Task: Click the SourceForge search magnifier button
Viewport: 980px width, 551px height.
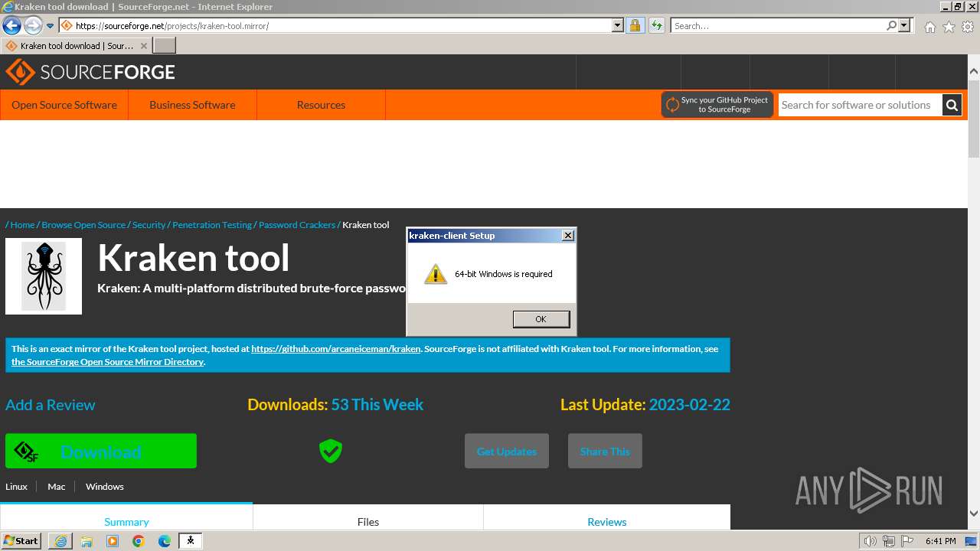Action: (952, 105)
